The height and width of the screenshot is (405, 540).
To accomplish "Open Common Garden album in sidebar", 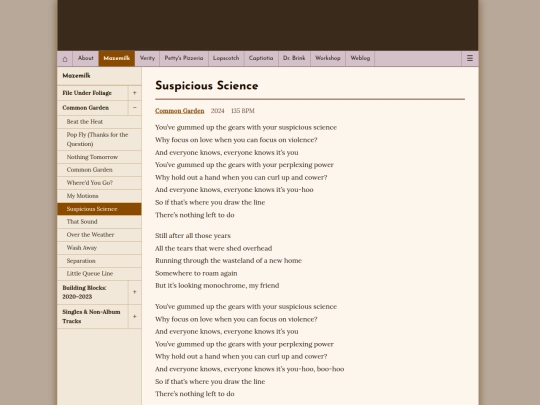I will pyautogui.click(x=93, y=108).
